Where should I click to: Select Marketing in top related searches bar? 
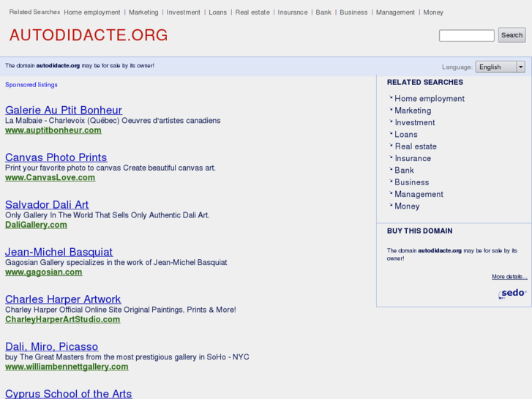(143, 12)
